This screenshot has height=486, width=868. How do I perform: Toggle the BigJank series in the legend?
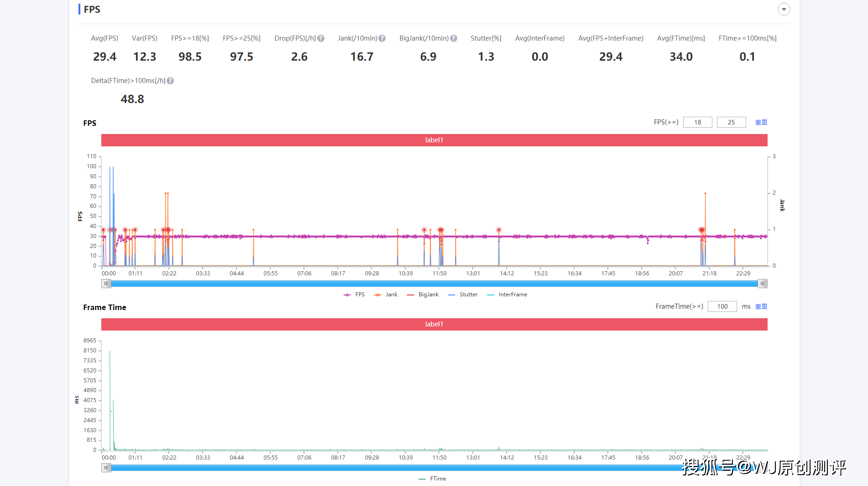(423, 295)
